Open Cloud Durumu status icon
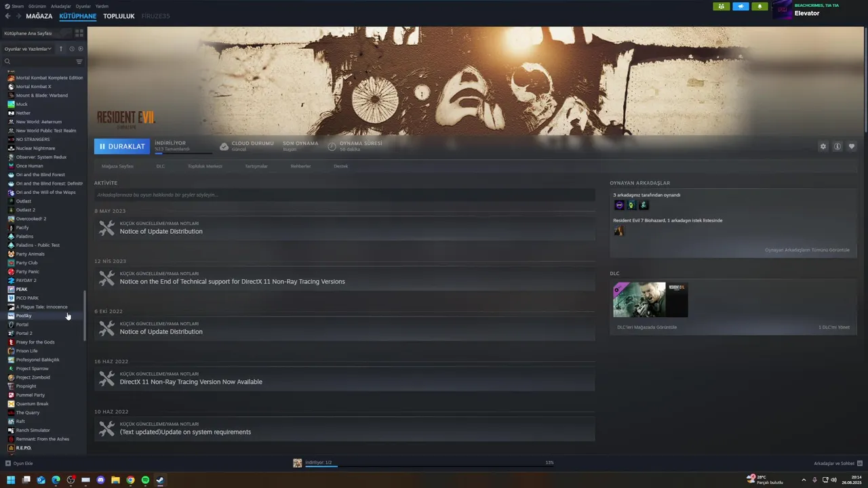The height and width of the screenshot is (488, 868). pyautogui.click(x=224, y=146)
